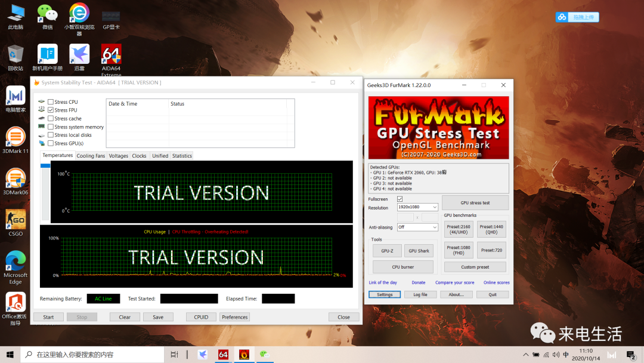Image resolution: width=644 pixels, height=363 pixels.
Task: Open the Online scores link
Action: click(x=497, y=282)
